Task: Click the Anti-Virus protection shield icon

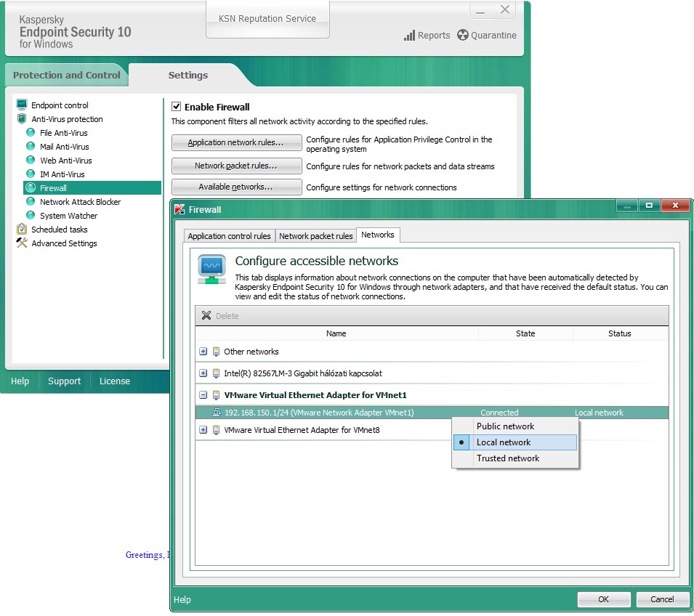Action: click(22, 118)
